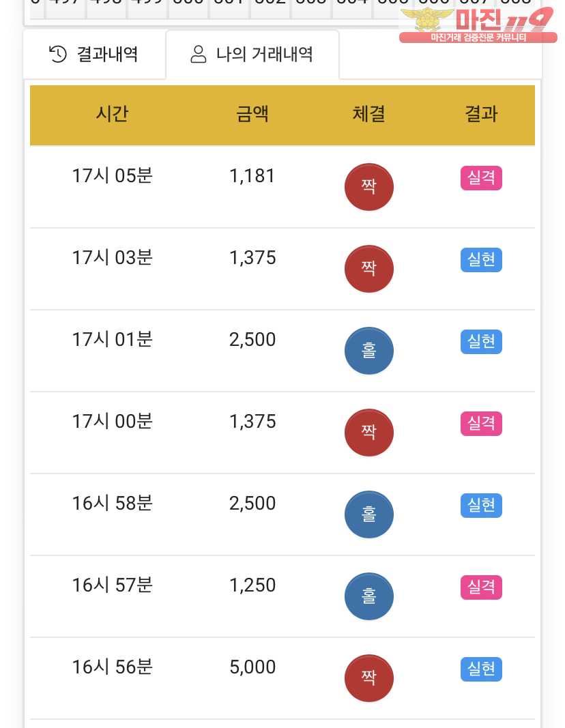Click the blue 홀 circle at 16시 57분
565x728 pixels.
click(x=369, y=596)
